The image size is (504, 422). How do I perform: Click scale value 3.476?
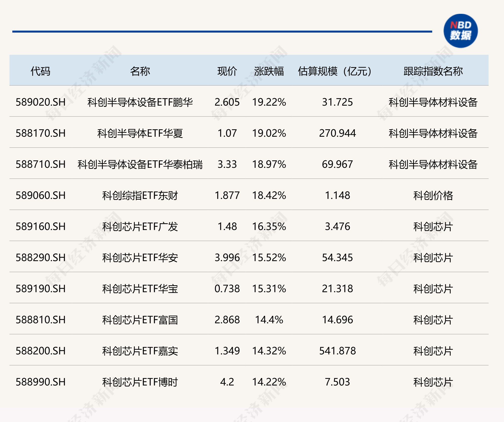pyautogui.click(x=337, y=227)
